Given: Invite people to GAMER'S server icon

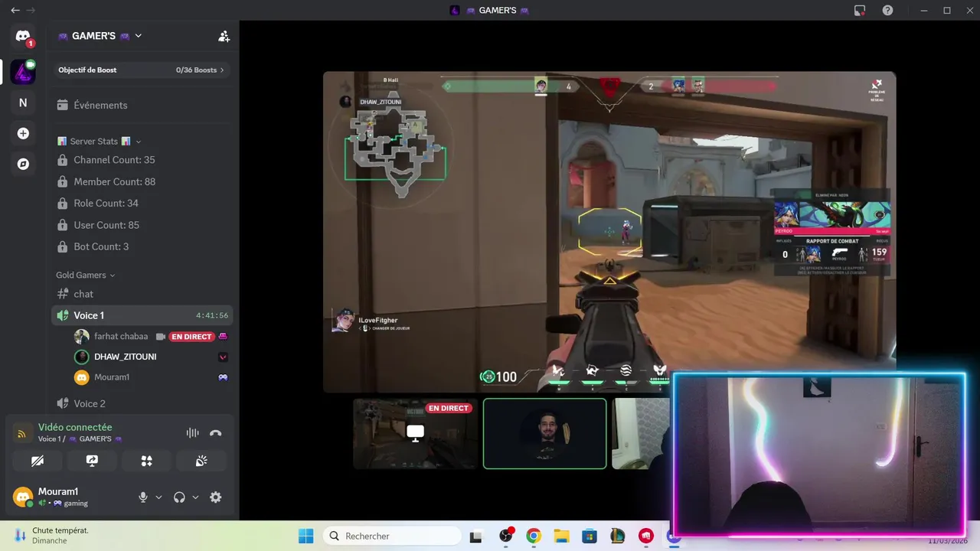Looking at the screenshot, I should pos(224,36).
